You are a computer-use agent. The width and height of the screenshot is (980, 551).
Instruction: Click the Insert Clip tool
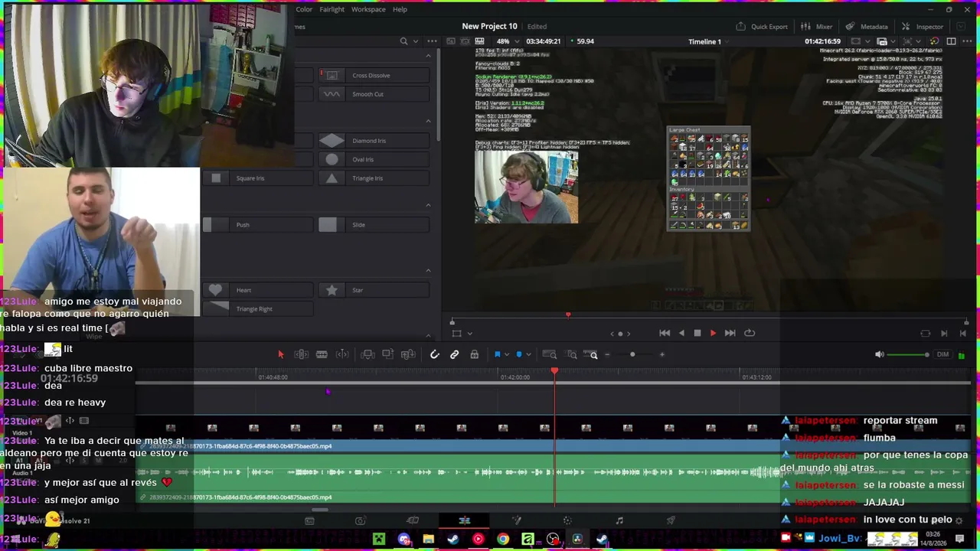(367, 354)
